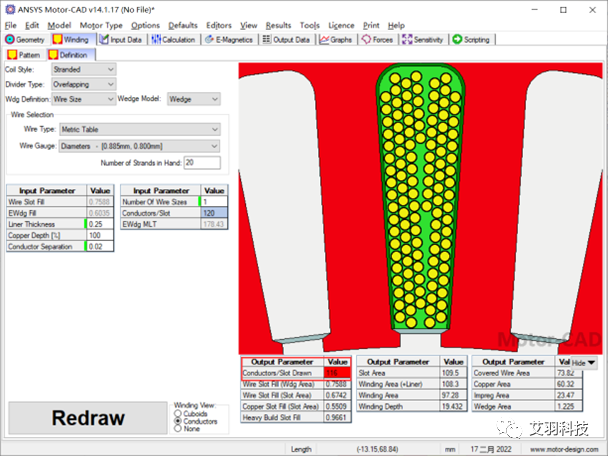Click the Number of Strands in Hand field
Image resolution: width=608 pixels, height=456 pixels.
[202, 163]
